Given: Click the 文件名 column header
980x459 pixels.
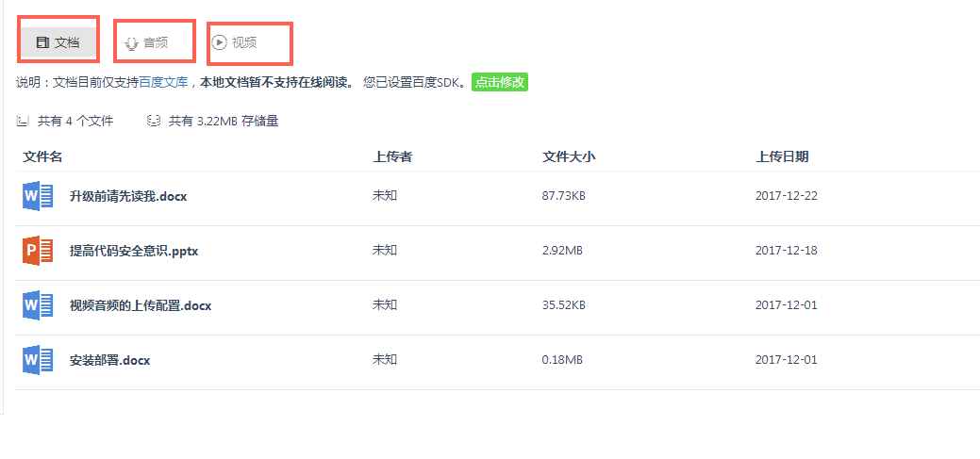Looking at the screenshot, I should pos(42,156).
